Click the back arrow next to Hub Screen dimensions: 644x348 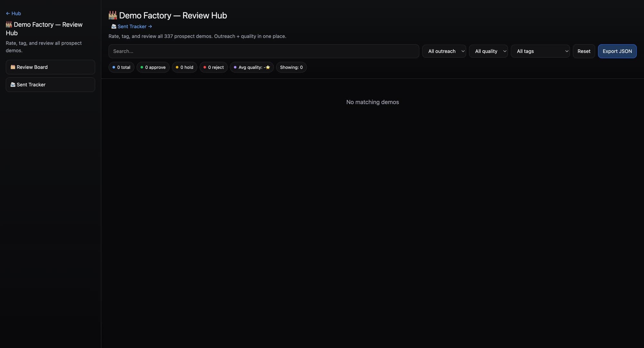click(x=7, y=14)
